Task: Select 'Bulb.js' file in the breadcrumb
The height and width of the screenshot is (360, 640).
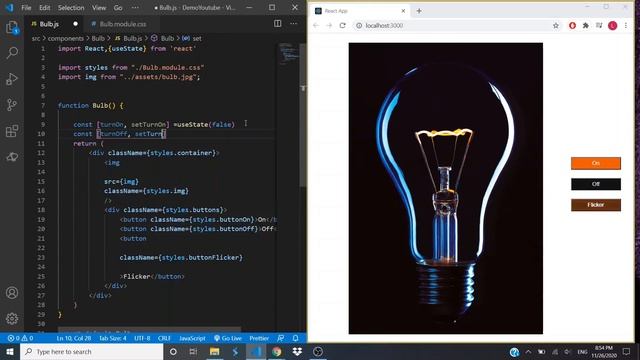Action: click(x=128, y=38)
